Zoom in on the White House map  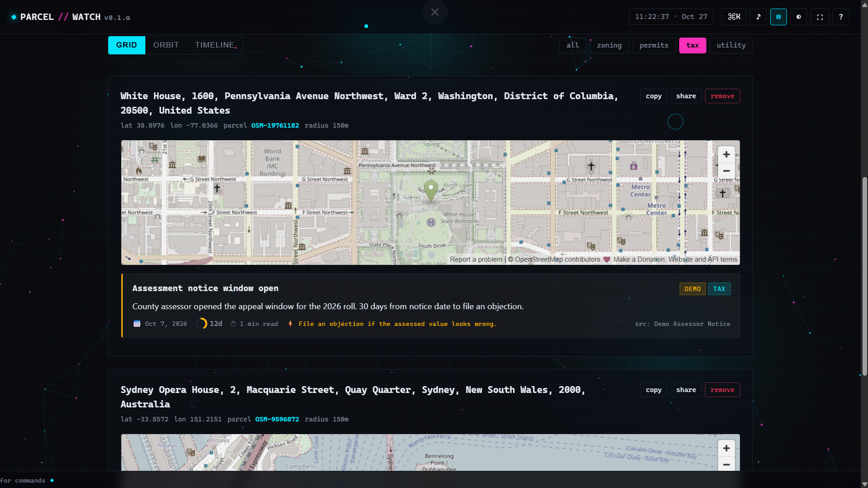726,154
